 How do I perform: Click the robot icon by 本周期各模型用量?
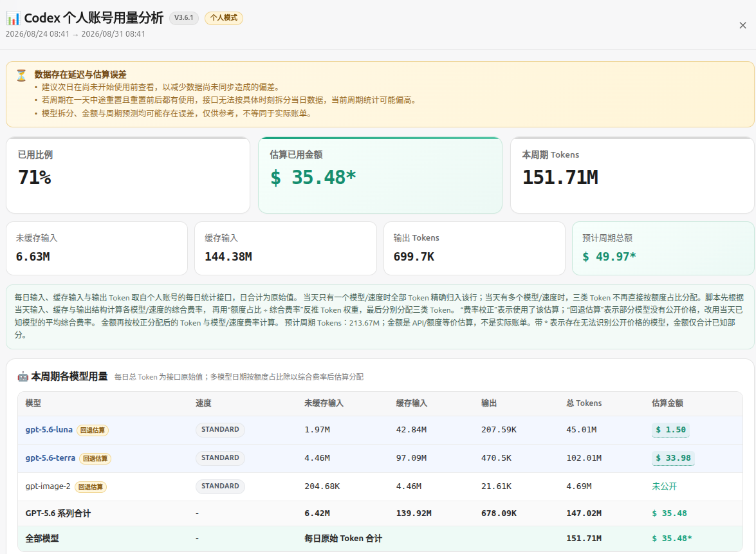23,376
